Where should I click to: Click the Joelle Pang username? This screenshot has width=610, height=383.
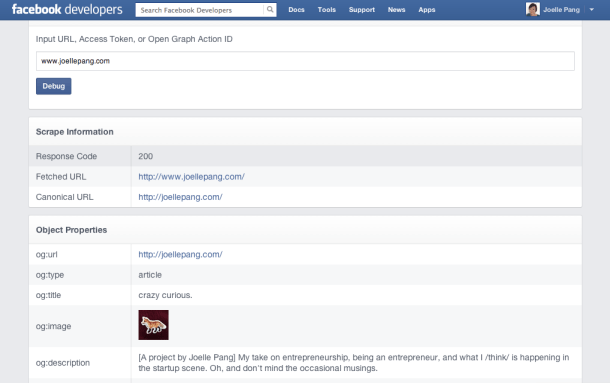[x=561, y=10]
